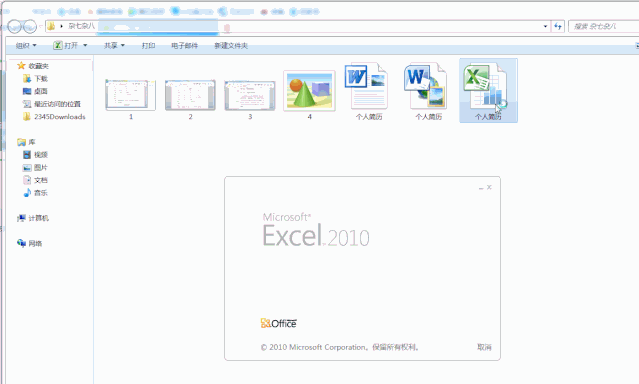Select the screenshot thumbnail named 2
The width and height of the screenshot is (639, 384).
[190, 95]
